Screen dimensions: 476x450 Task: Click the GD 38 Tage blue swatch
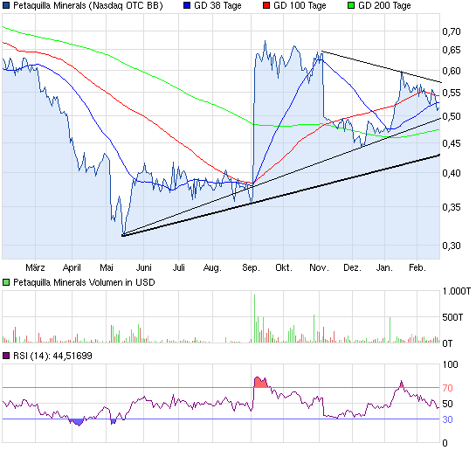[187, 5]
